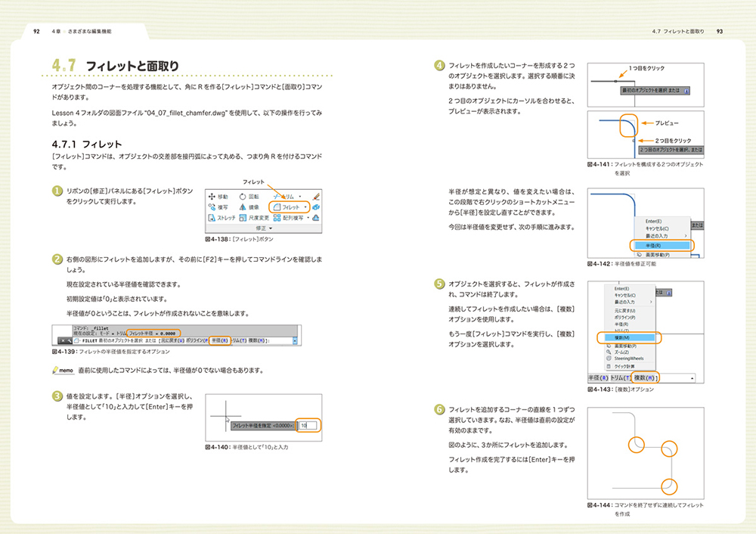The image size is (756, 534).
Task: Expand the 修正 panel title arrow
Action: point(271,228)
